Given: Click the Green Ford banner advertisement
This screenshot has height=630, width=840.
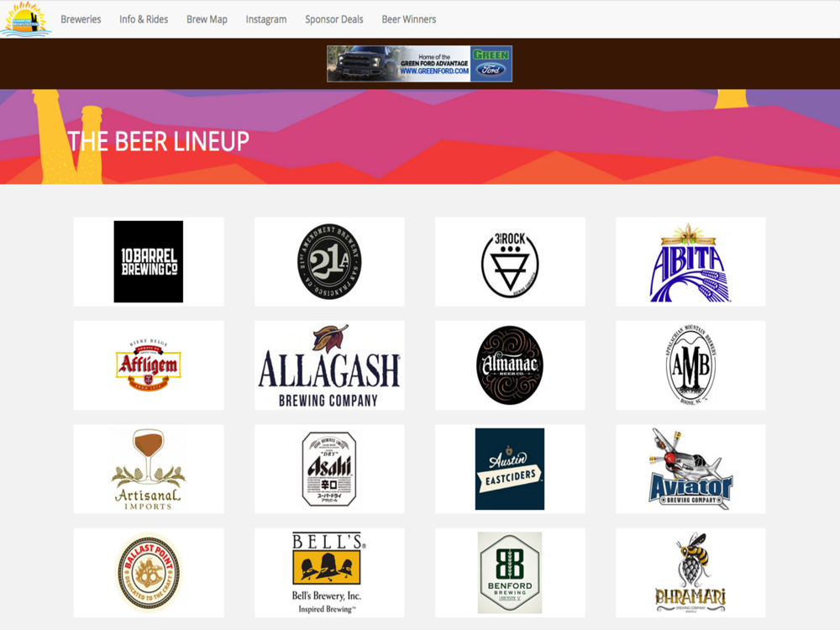Looking at the screenshot, I should coord(419,64).
